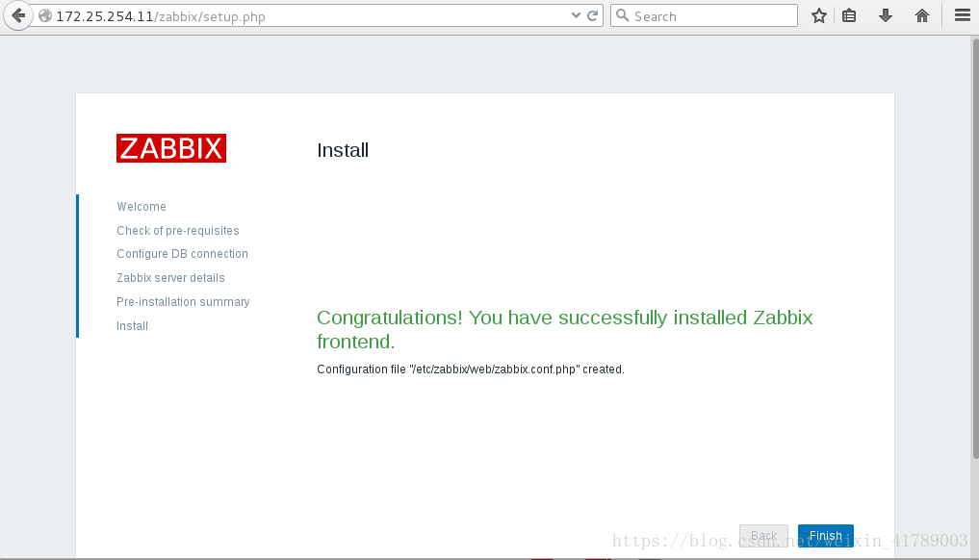Image resolution: width=979 pixels, height=560 pixels.
Task: Reload the page with the refresh icon
Action: [x=593, y=15]
